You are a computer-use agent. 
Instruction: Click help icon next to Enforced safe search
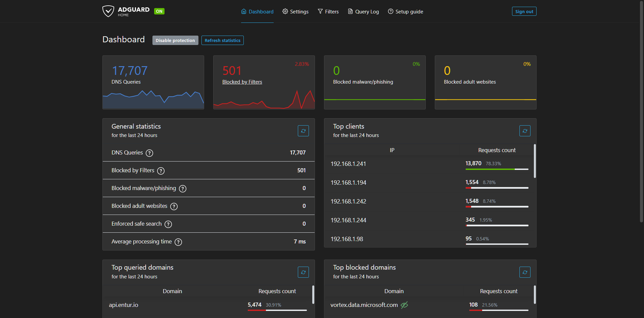(x=168, y=224)
